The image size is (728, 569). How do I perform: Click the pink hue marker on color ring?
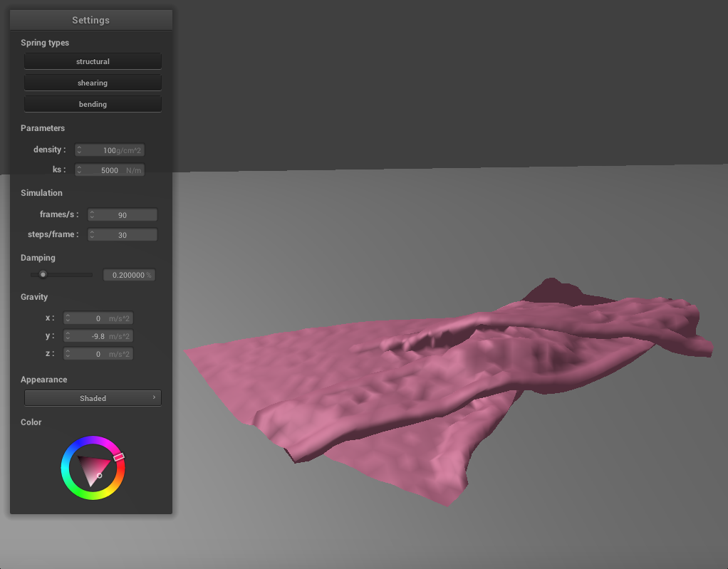119,456
